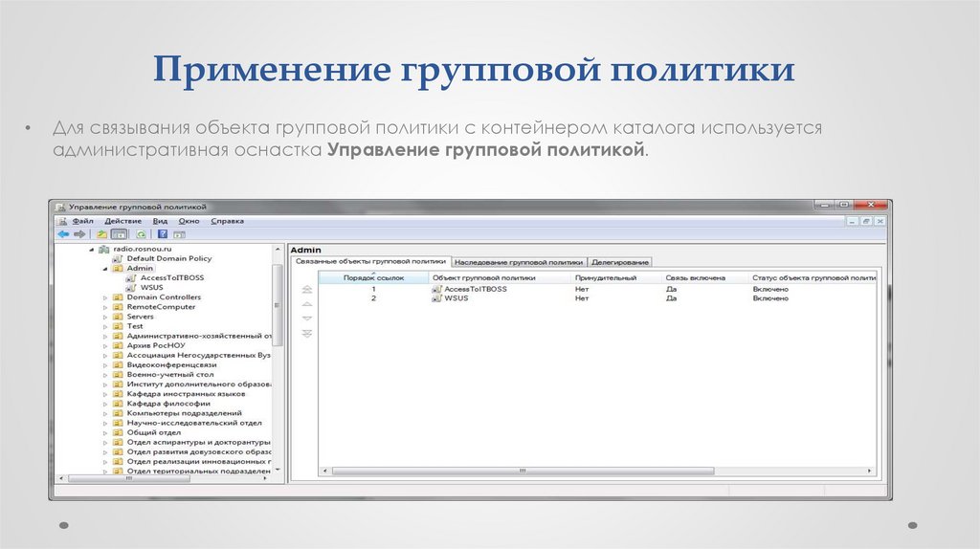Click the radio.rosnou.ru domain icon

tap(104, 250)
